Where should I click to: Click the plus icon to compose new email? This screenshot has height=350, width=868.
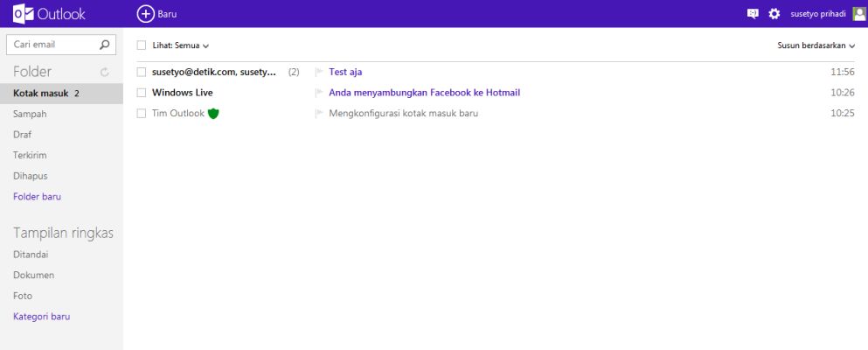click(146, 14)
